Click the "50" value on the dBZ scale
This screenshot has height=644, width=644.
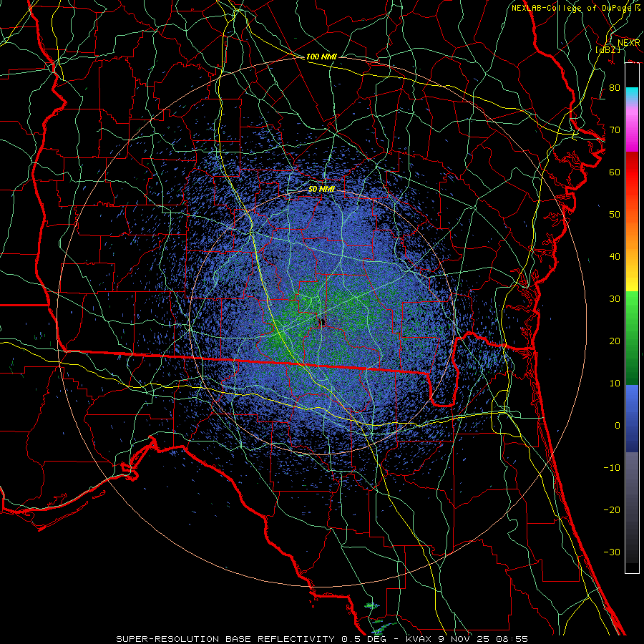(x=615, y=215)
